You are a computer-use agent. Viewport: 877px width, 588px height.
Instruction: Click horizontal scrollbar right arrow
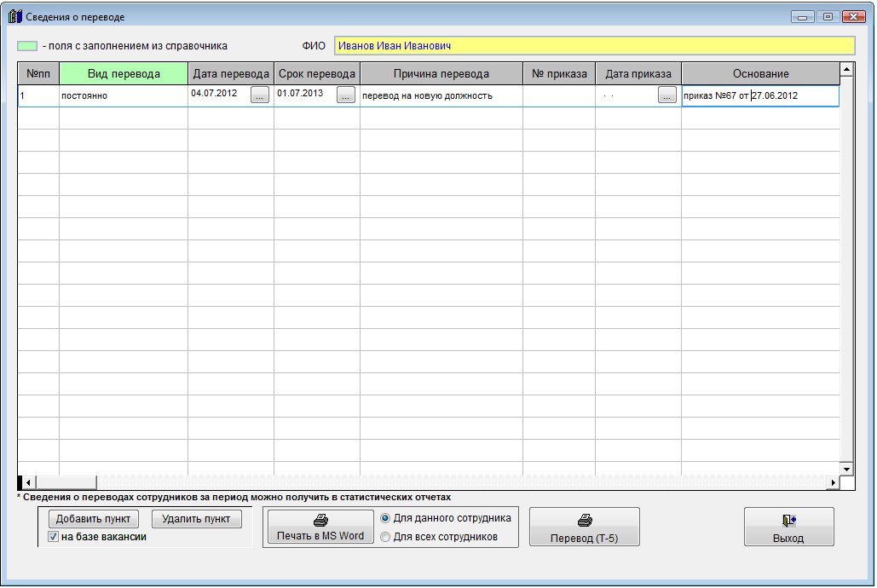[834, 482]
